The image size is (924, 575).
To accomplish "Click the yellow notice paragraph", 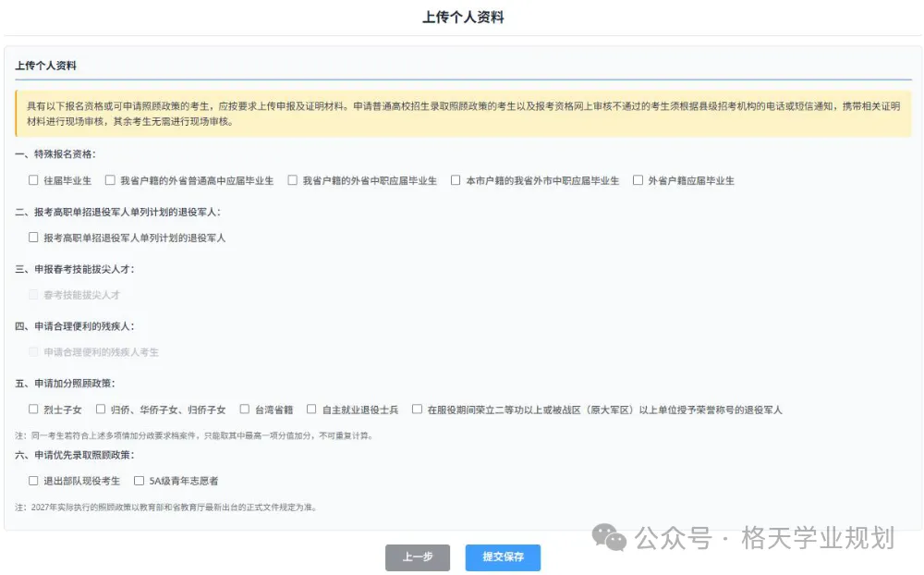I will pos(463,114).
